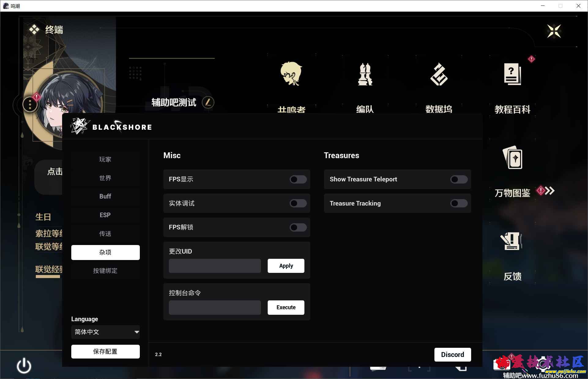This screenshot has width=588, height=379.
Task: Open the 编队 team formation icon
Action: [365, 74]
